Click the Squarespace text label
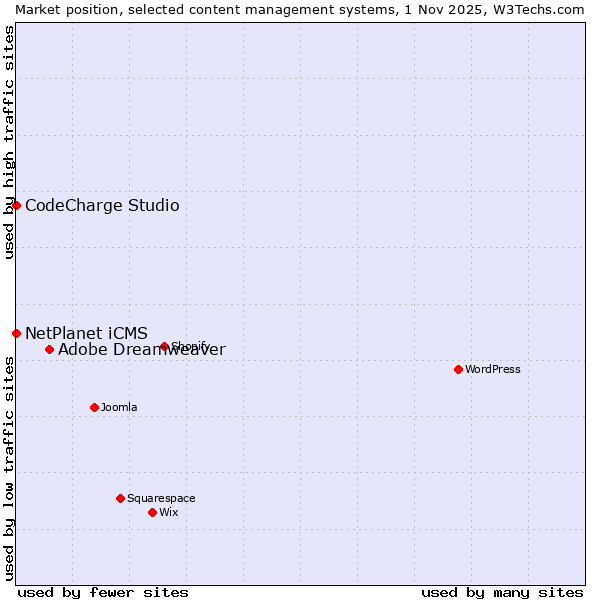The width and height of the screenshot is (600, 600). pyautogui.click(x=161, y=499)
